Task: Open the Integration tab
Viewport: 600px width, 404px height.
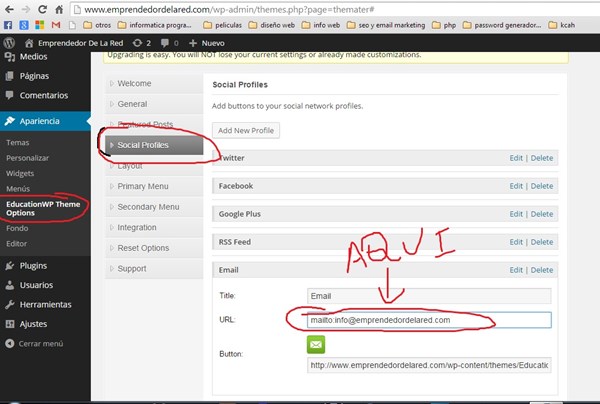Action: pyautogui.click(x=154, y=228)
